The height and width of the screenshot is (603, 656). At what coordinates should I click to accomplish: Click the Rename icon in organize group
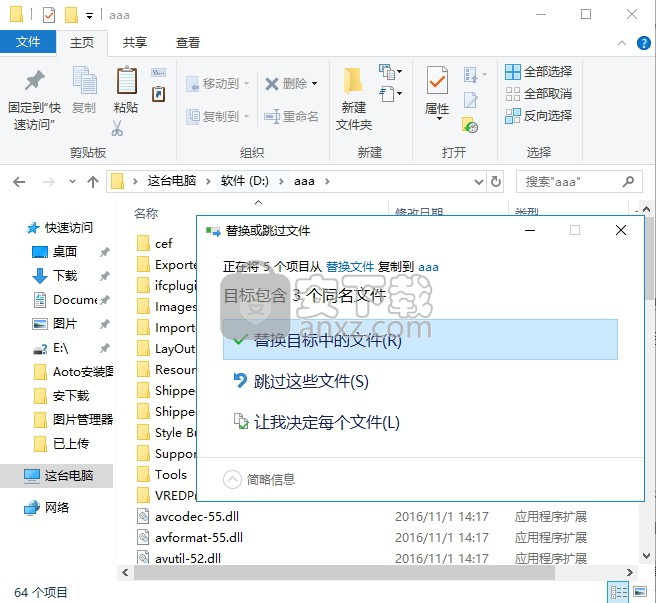tap(272, 116)
